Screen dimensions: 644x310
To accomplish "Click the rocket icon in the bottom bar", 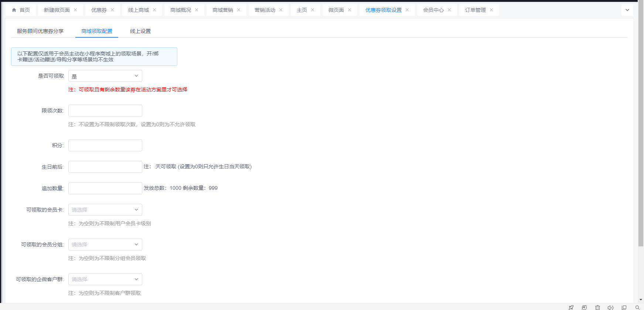I will point(571,307).
